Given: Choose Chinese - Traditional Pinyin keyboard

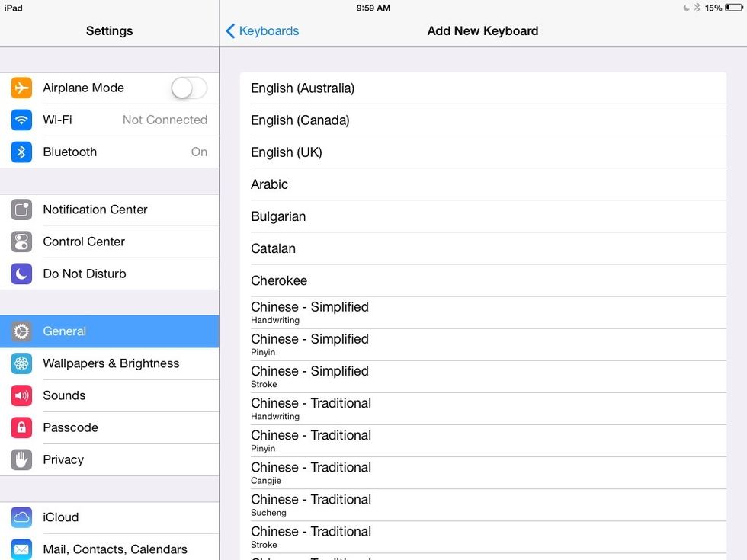Looking at the screenshot, I should [x=483, y=440].
